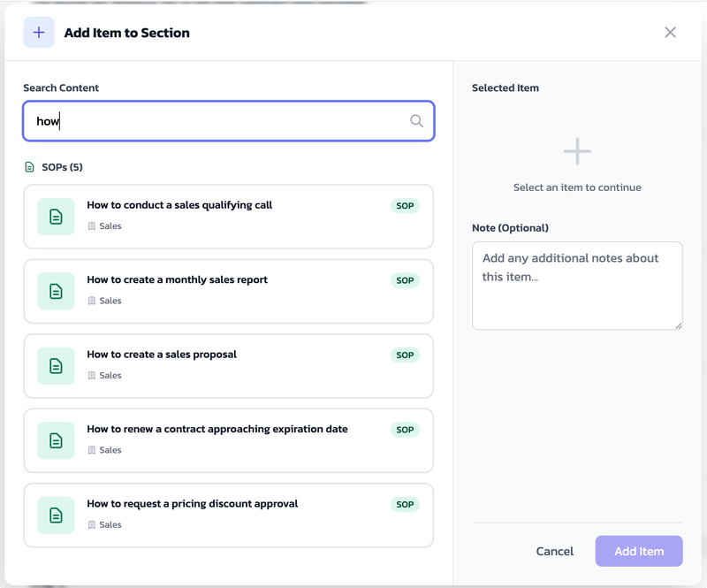Choose 'How to request a pricing discount approval'
The width and height of the screenshot is (707, 588).
click(x=192, y=504)
